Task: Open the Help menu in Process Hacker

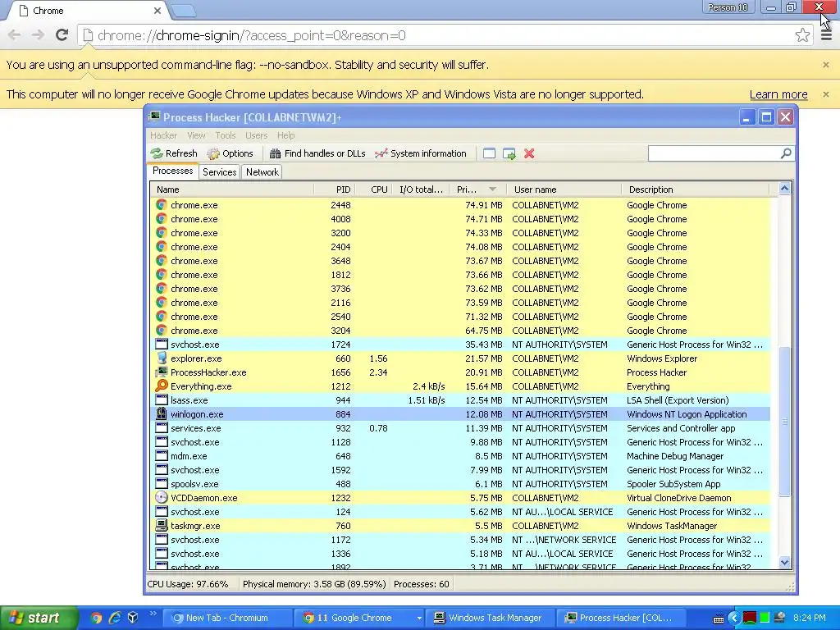Action: coord(286,135)
